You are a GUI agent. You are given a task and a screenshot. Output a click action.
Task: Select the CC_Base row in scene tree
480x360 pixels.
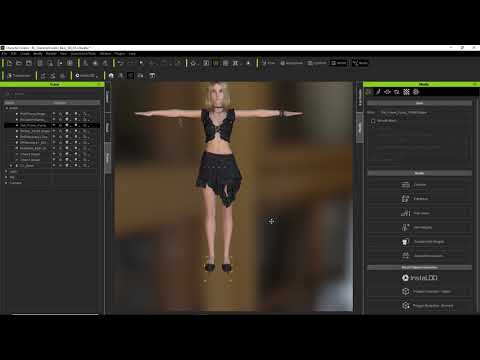pos(52,165)
